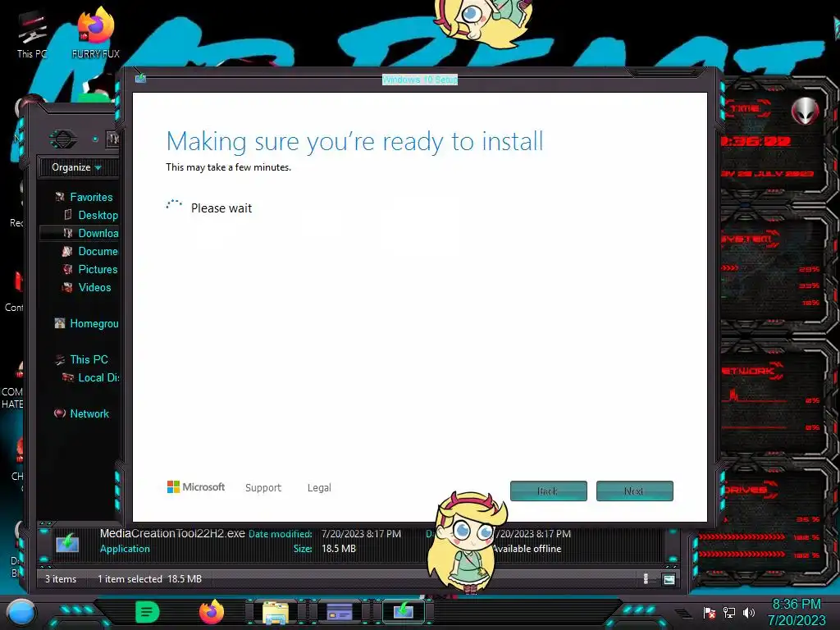Screen dimensions: 840x630
Task: Click '1 item selected 18.5 MB' status text
Action: (x=149, y=579)
